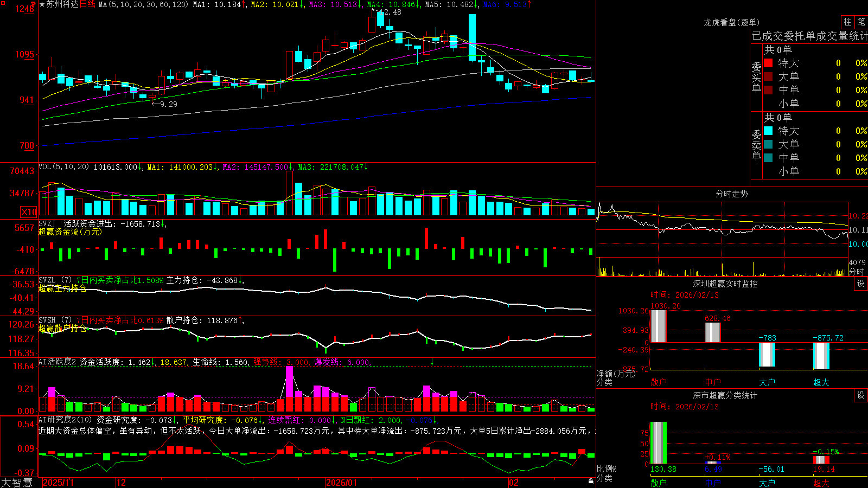Click the MA2: 10.021 value
This screenshot has height=488, width=868.
coord(275,4)
